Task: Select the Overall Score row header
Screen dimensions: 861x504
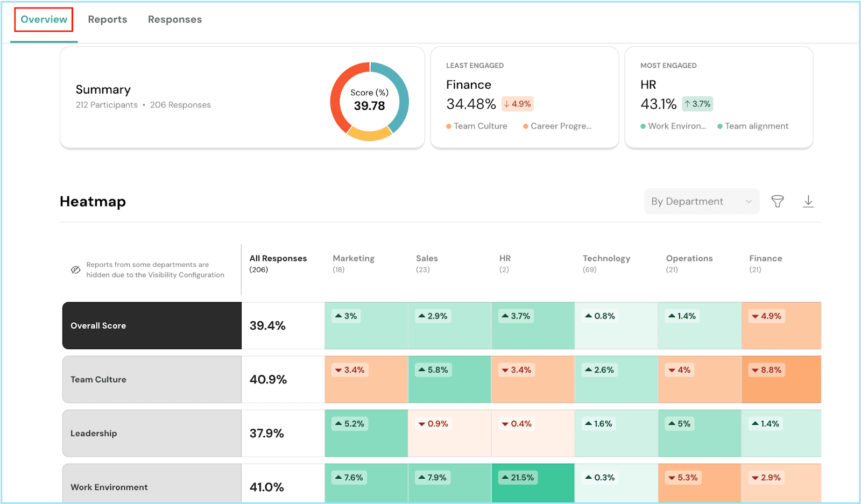Action: click(x=152, y=325)
